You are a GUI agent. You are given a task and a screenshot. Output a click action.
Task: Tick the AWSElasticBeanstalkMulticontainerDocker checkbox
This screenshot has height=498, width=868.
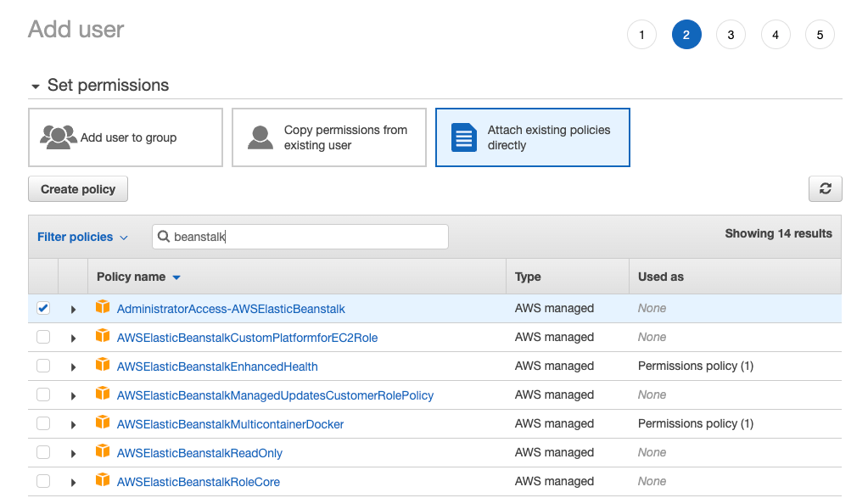pyautogui.click(x=43, y=423)
